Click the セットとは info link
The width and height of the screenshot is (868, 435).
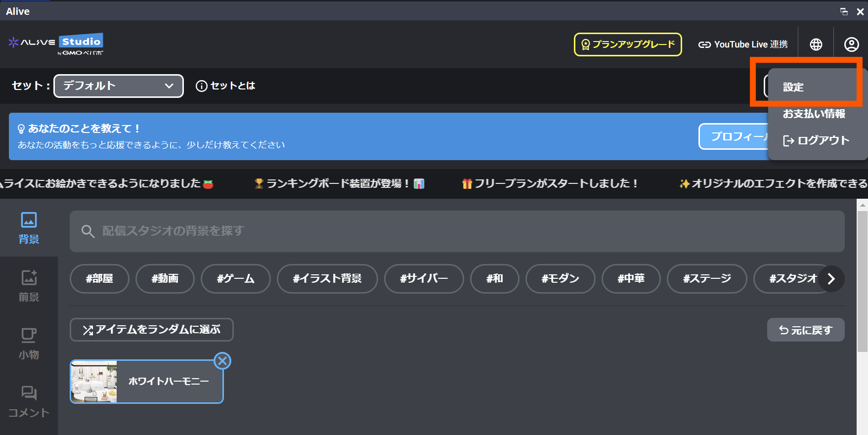(x=225, y=86)
